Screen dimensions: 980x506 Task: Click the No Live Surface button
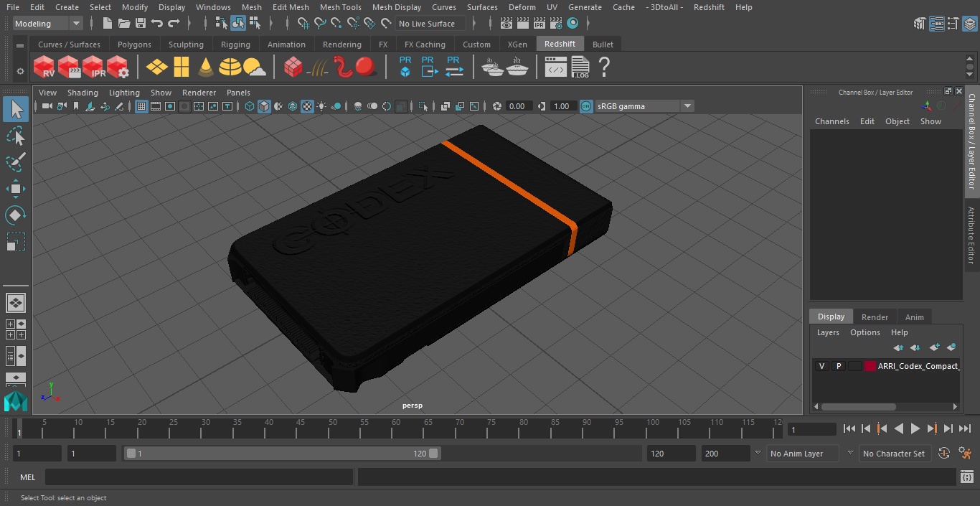[x=431, y=24]
